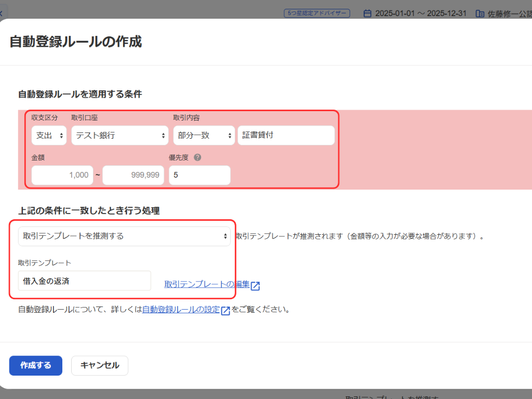Click the maximum amount field showing 999,999
532x399 pixels.
pos(134,175)
